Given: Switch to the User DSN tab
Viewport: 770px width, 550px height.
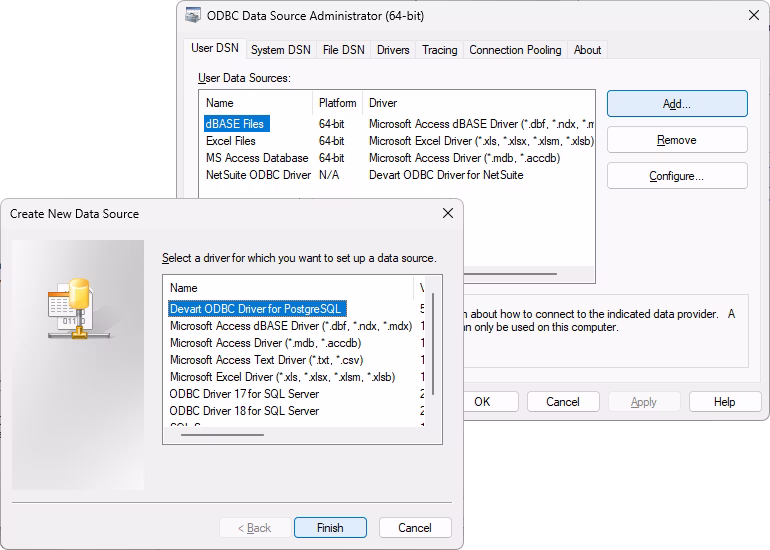Looking at the screenshot, I should coord(215,48).
